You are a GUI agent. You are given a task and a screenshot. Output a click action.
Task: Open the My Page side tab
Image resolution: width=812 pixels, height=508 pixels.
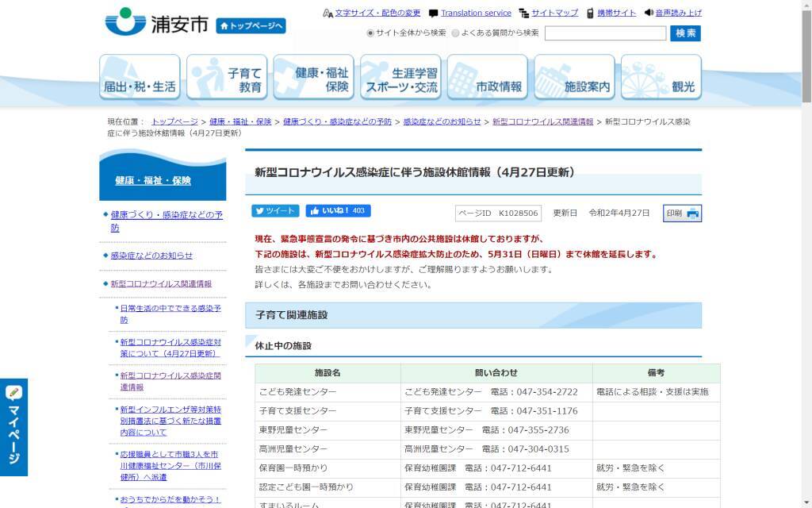pos(13,427)
